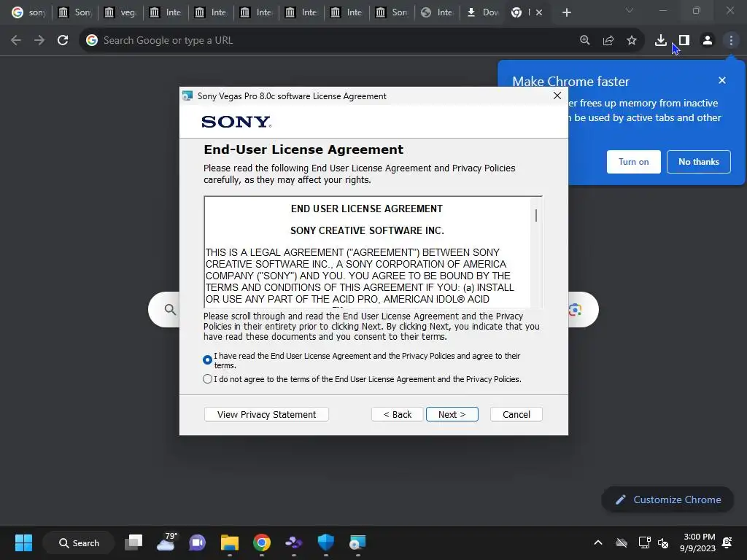The image size is (747, 560).
Task: Click the share page icon
Action: (608, 41)
